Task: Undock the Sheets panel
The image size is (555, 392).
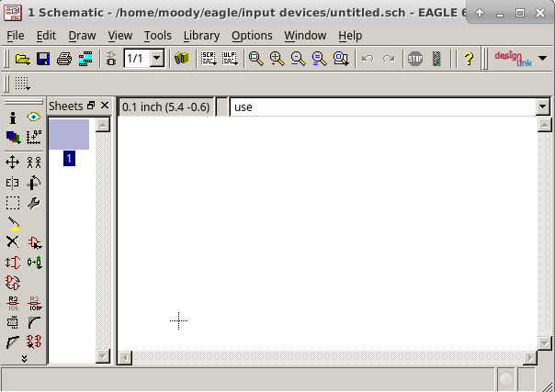Action: [91, 106]
